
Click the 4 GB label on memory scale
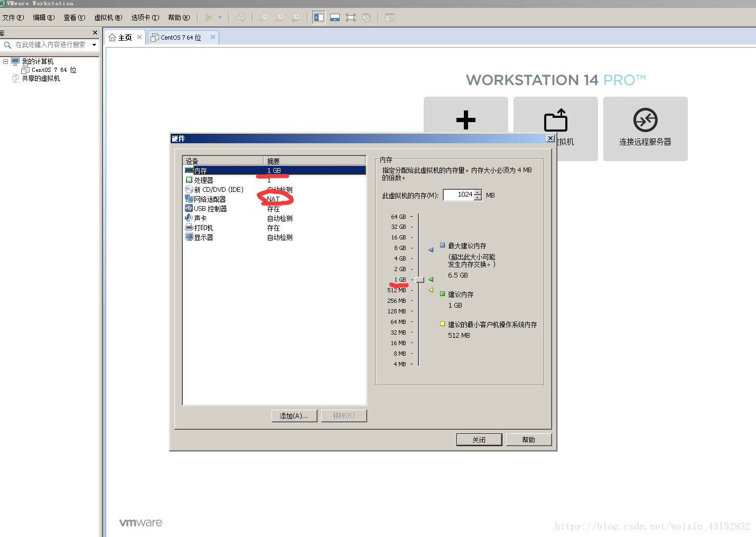click(400, 258)
